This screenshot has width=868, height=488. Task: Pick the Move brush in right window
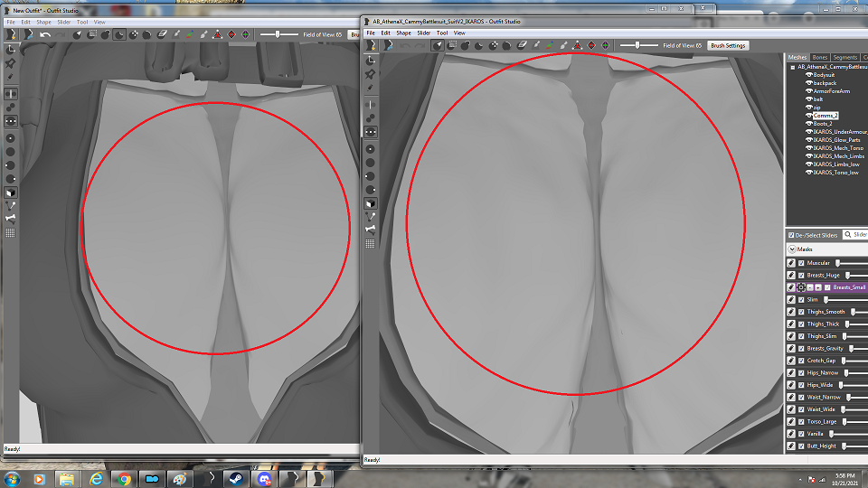(494, 45)
